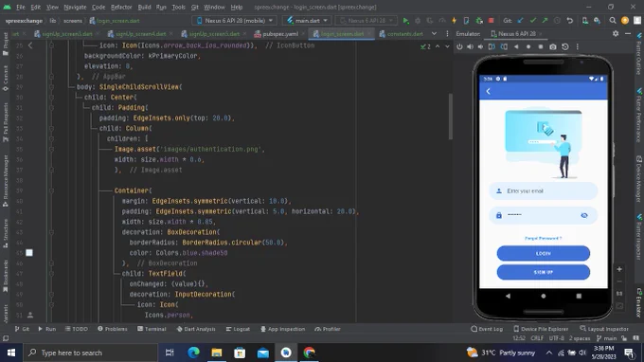The image size is (644, 362).
Task: Open the Build menu
Action: (144, 7)
